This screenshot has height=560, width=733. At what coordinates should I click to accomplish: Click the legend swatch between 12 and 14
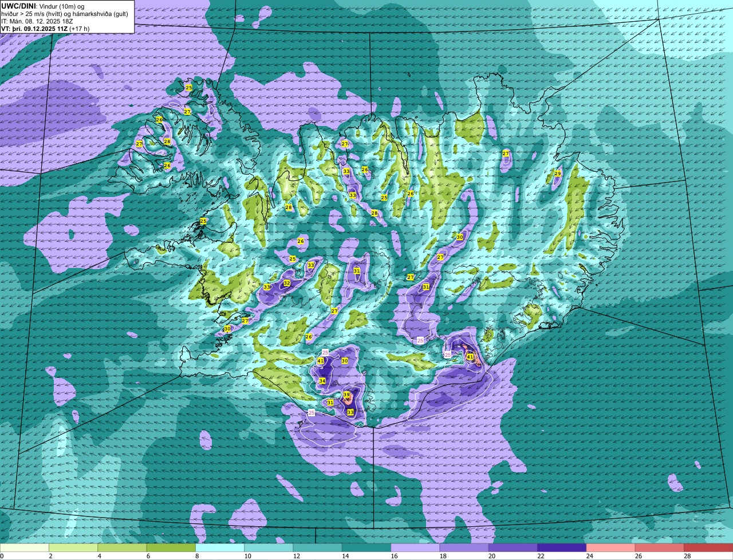[318, 548]
